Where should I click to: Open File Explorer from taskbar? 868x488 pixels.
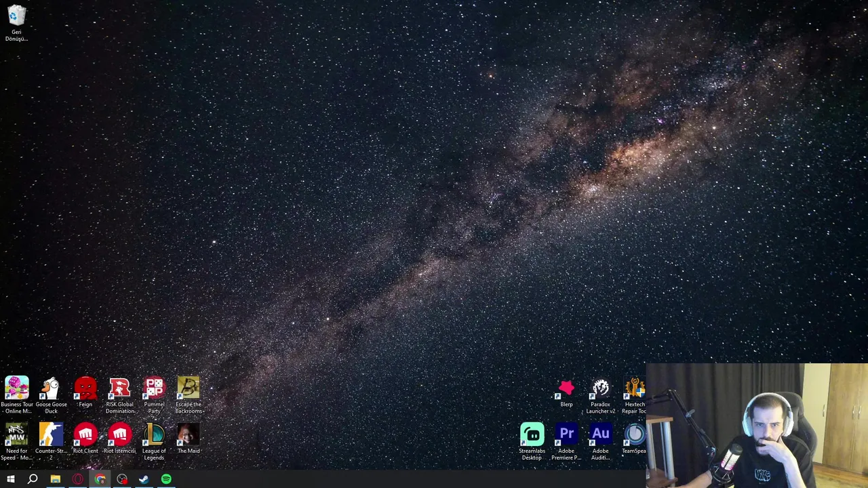coord(55,479)
